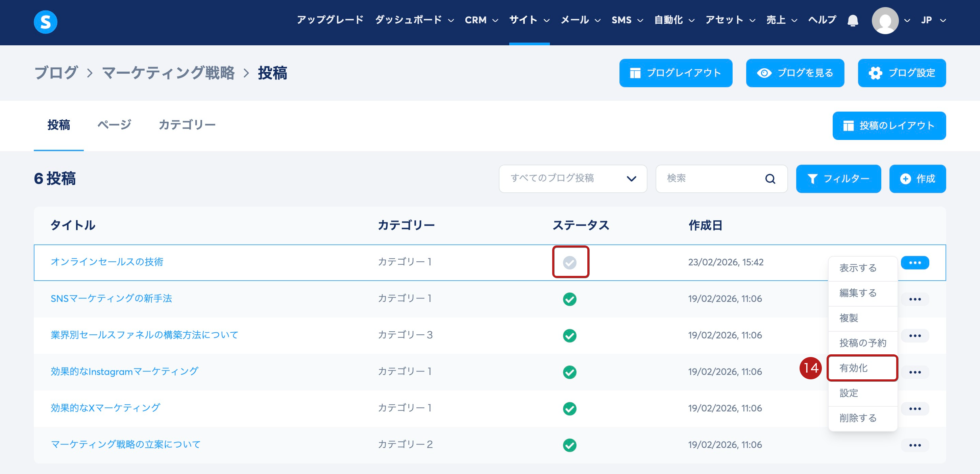Open the notifications bell icon
This screenshot has width=980, height=474.
click(x=853, y=20)
